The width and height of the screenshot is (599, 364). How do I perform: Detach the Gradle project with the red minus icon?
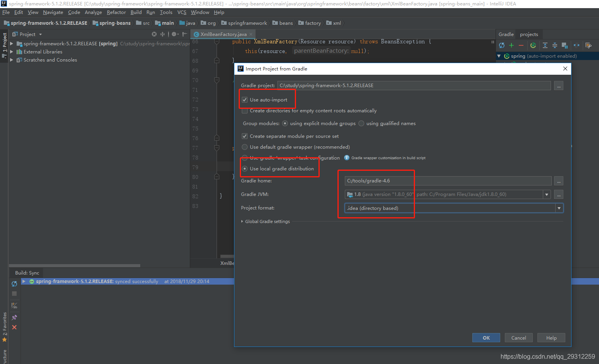point(521,45)
